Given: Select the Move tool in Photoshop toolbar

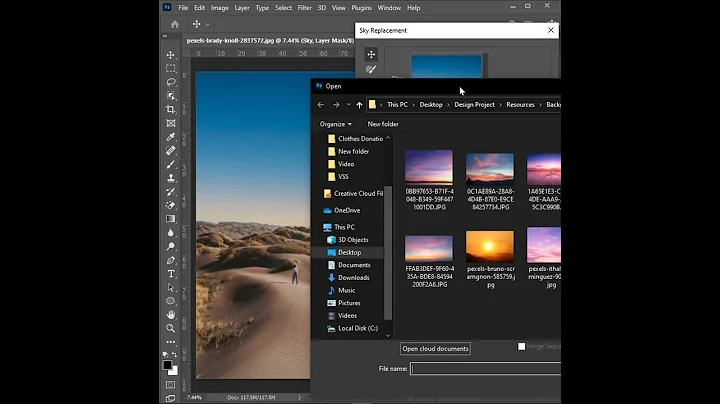Looking at the screenshot, I should [x=171, y=55].
